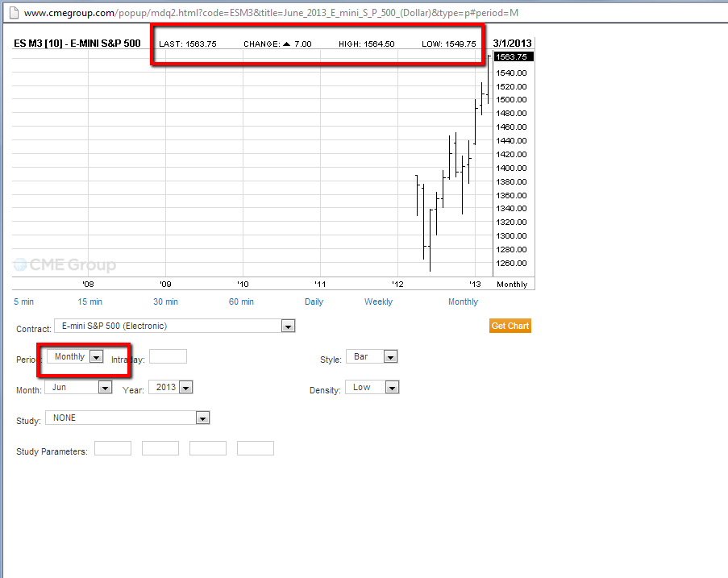Click the LOW: 1549.75 quote text

tap(448, 44)
